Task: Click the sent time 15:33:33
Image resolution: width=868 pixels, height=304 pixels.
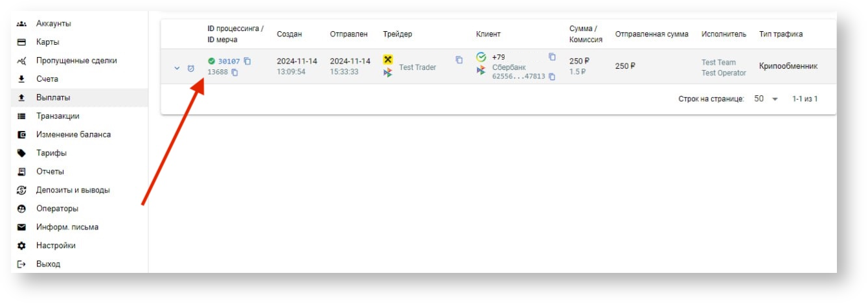Action: click(x=344, y=72)
